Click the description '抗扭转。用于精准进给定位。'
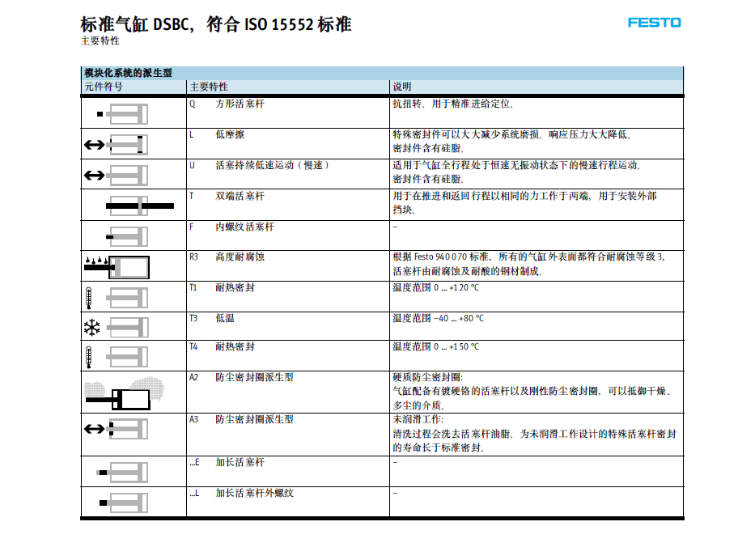Image resolution: width=755 pixels, height=560 pixels. click(453, 104)
